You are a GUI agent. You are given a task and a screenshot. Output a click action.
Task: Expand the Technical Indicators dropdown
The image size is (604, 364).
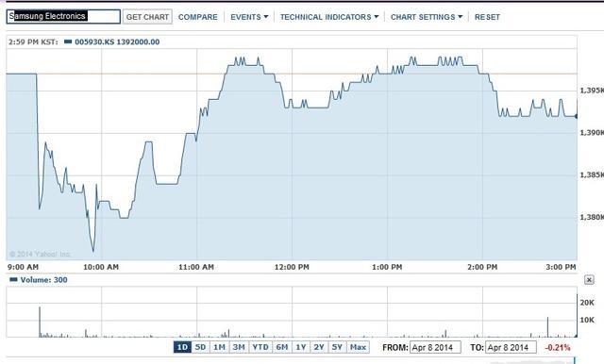(329, 17)
